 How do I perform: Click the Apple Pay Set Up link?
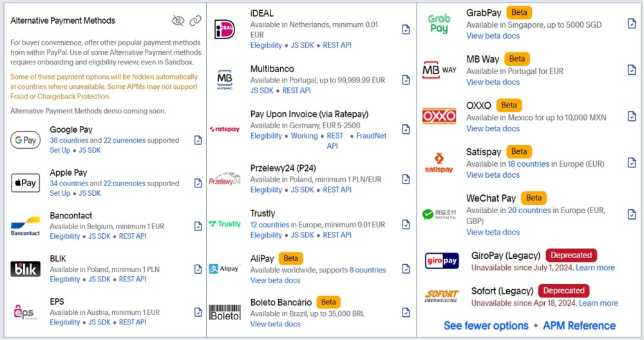point(60,193)
